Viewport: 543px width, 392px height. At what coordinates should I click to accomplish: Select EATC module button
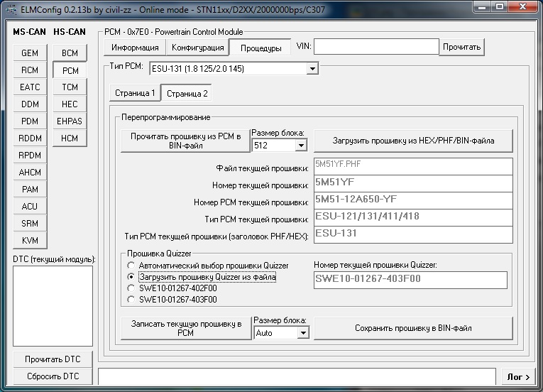tap(30, 87)
